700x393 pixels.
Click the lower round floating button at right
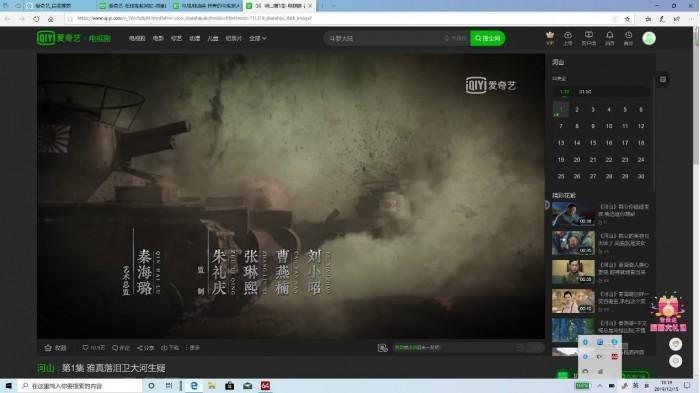[675, 361]
